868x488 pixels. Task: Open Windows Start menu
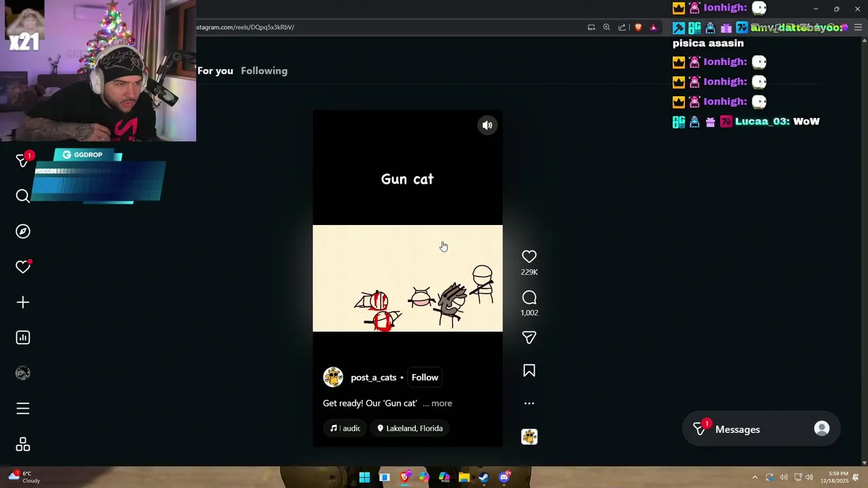tap(364, 477)
